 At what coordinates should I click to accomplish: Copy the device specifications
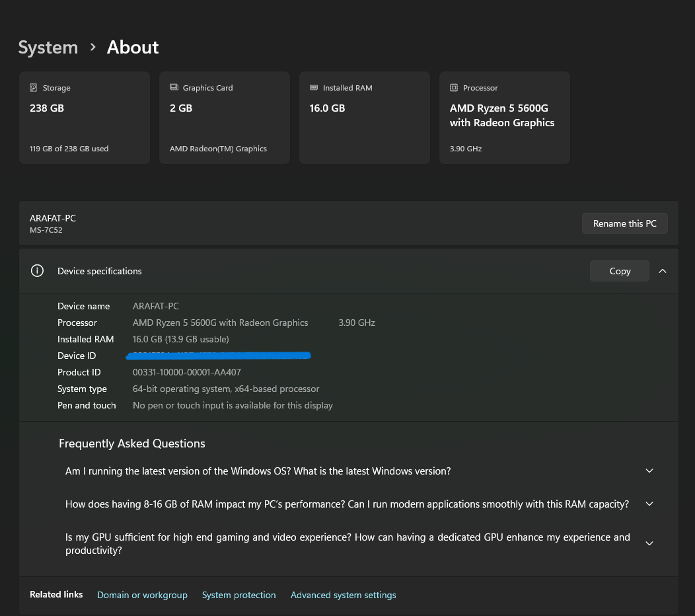[x=620, y=271]
